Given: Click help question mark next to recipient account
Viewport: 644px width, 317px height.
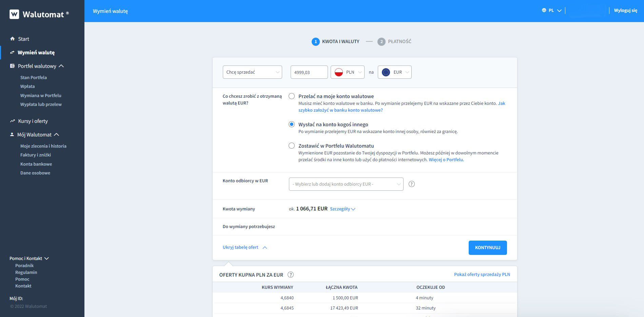Looking at the screenshot, I should (x=412, y=184).
